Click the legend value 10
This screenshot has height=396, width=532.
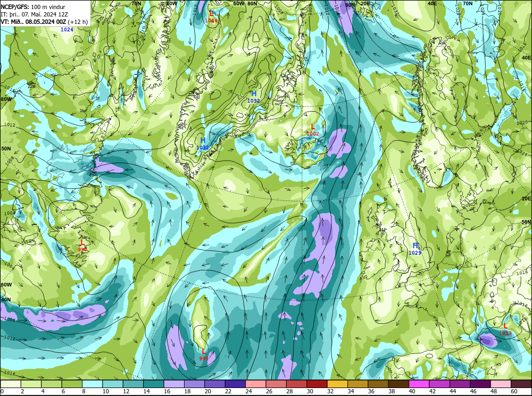[105, 392]
